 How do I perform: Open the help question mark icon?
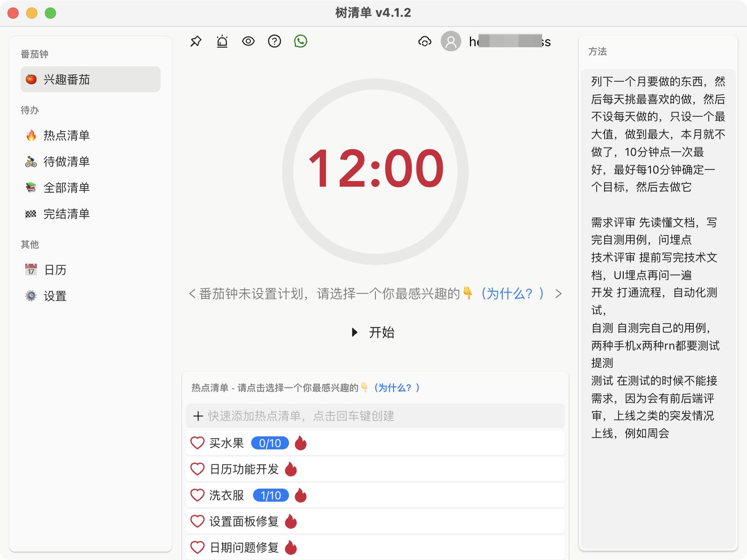tap(275, 42)
